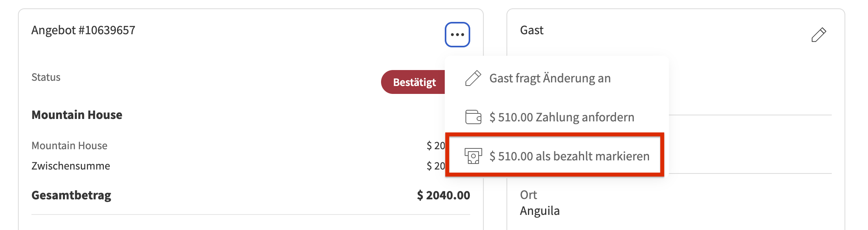Click the pencil icon beside Gast fragt Änderung an

pos(473,78)
